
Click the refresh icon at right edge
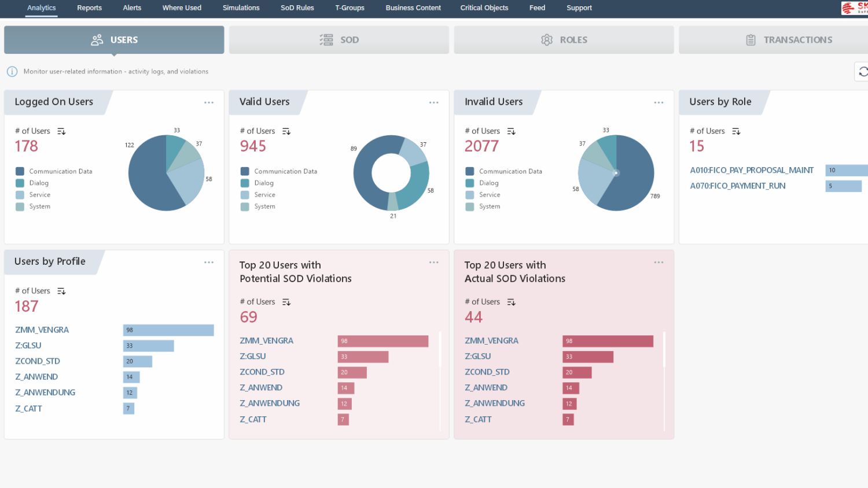click(x=863, y=72)
